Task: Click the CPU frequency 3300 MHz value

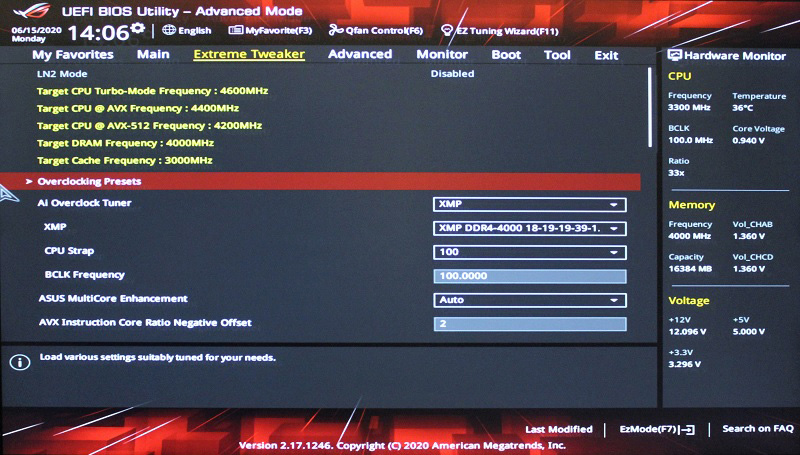Action: [x=689, y=108]
